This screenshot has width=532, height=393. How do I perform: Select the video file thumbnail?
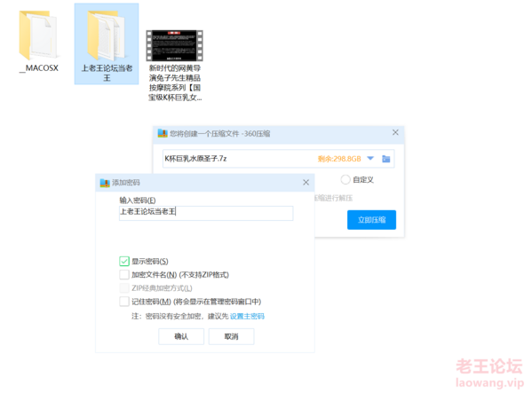point(174,45)
